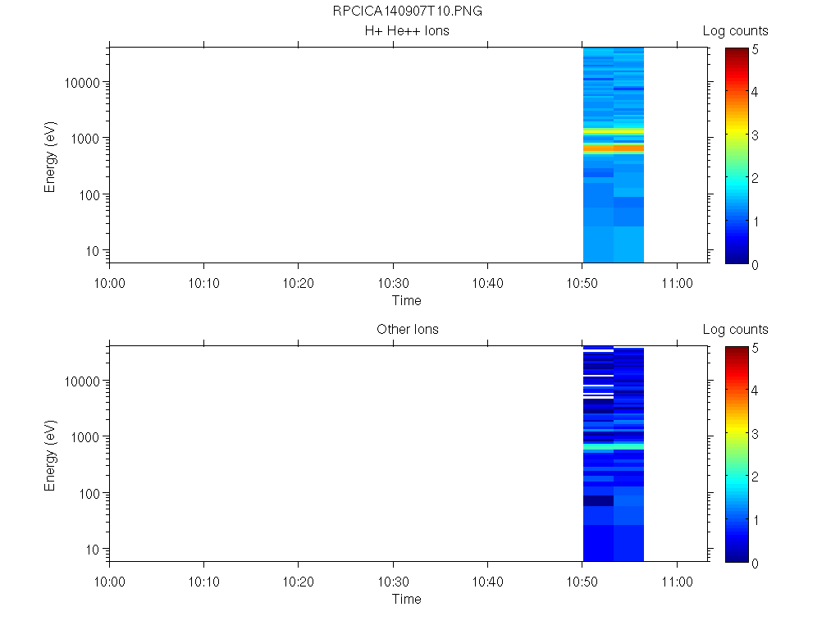
Task: Click the 10:10 tick label in the bottom plot
Action: click(203, 582)
